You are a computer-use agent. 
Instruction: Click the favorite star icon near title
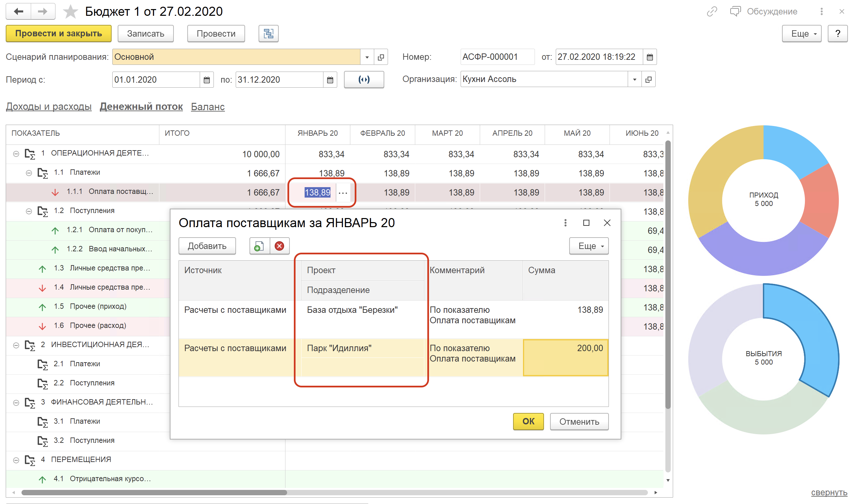(x=70, y=11)
